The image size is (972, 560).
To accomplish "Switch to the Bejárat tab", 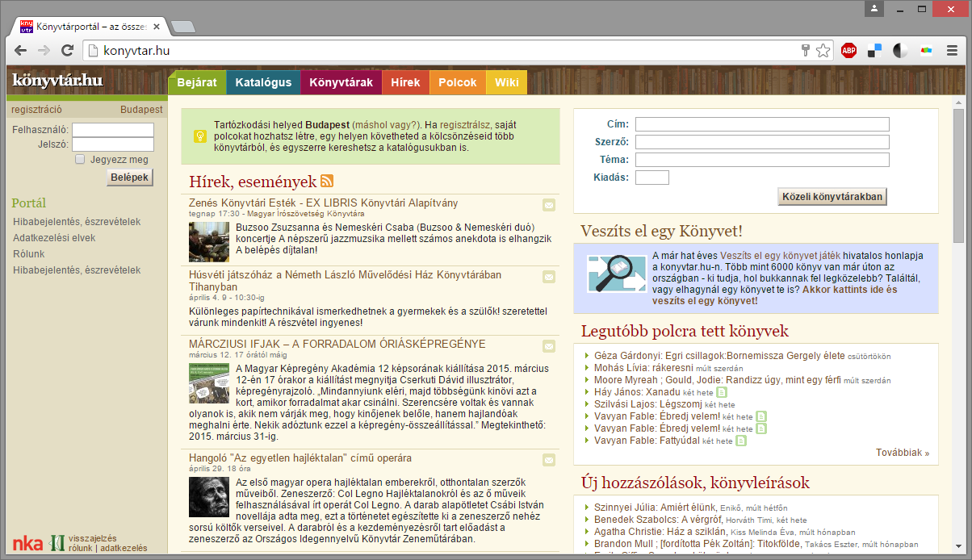I will tap(197, 82).
